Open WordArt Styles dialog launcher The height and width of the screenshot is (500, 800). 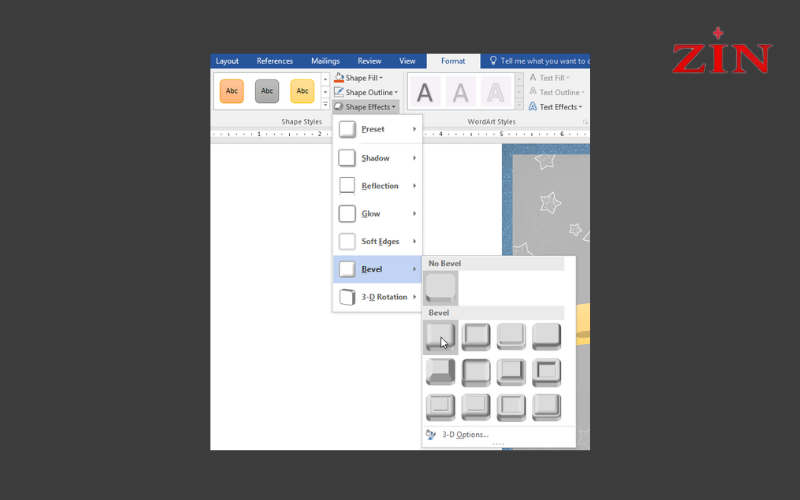pyautogui.click(x=585, y=122)
